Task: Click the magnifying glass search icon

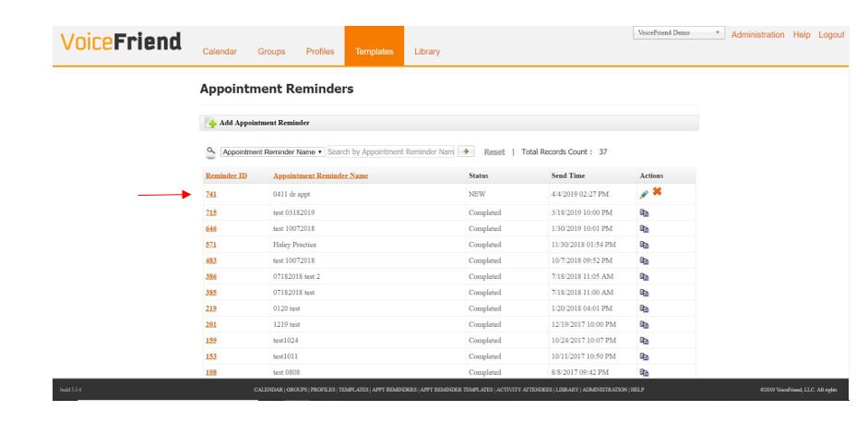Action: click(x=211, y=151)
